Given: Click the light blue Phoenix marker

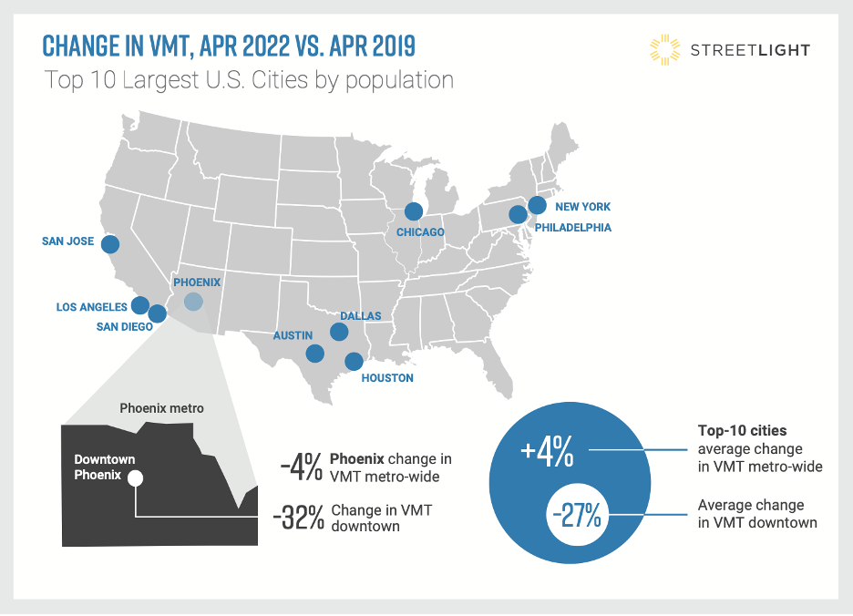Looking at the screenshot, I should click(192, 302).
